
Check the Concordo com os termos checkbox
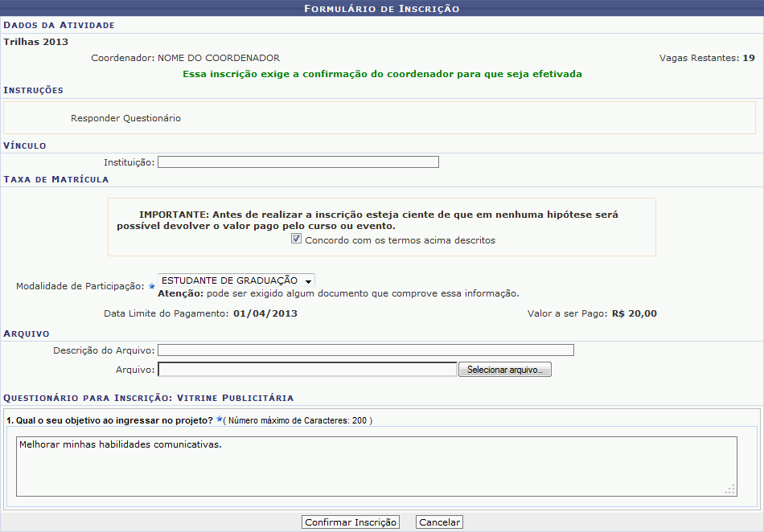297,239
